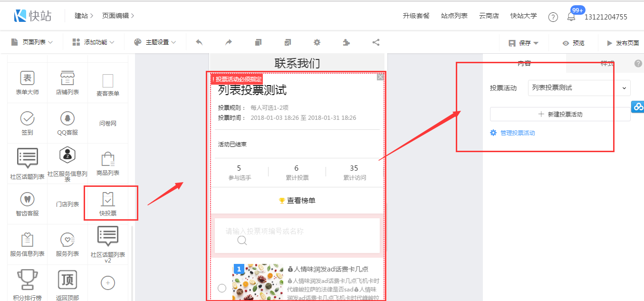The width and height of the screenshot is (644, 301).
Task: Click the share icon in toolbar
Action: click(x=376, y=42)
